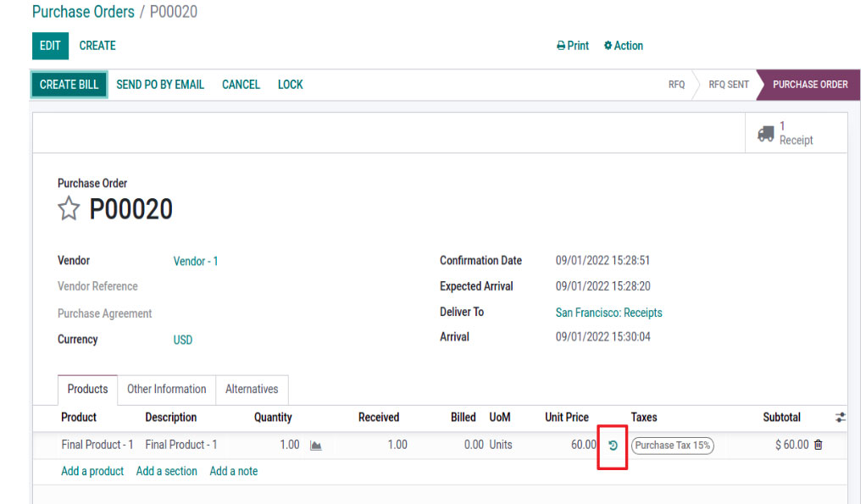
Task: Go to Purchase Orders breadcrumb
Action: (x=83, y=12)
